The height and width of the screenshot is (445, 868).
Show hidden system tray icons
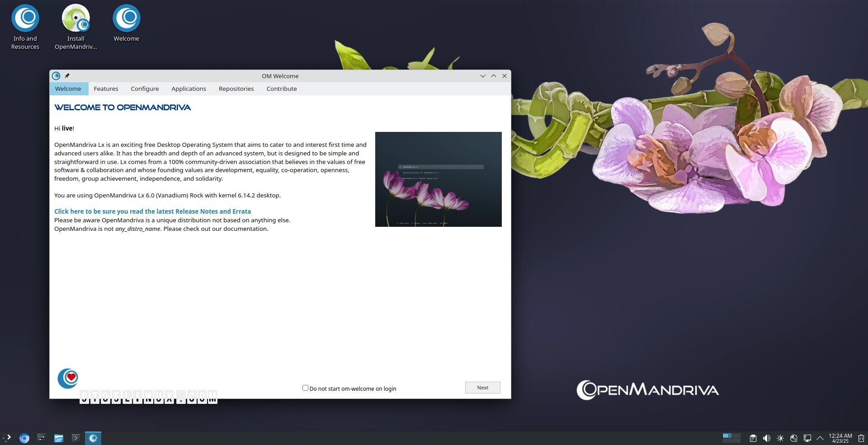coord(820,438)
